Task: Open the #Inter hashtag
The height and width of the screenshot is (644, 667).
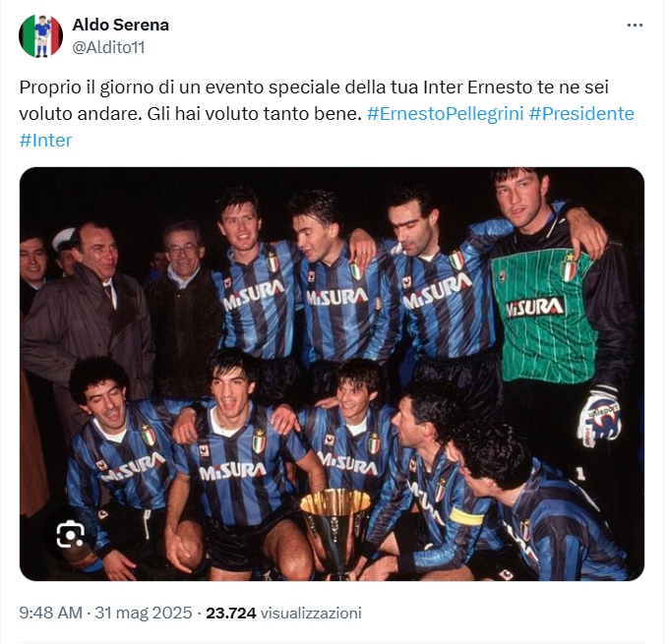Action: click(46, 141)
